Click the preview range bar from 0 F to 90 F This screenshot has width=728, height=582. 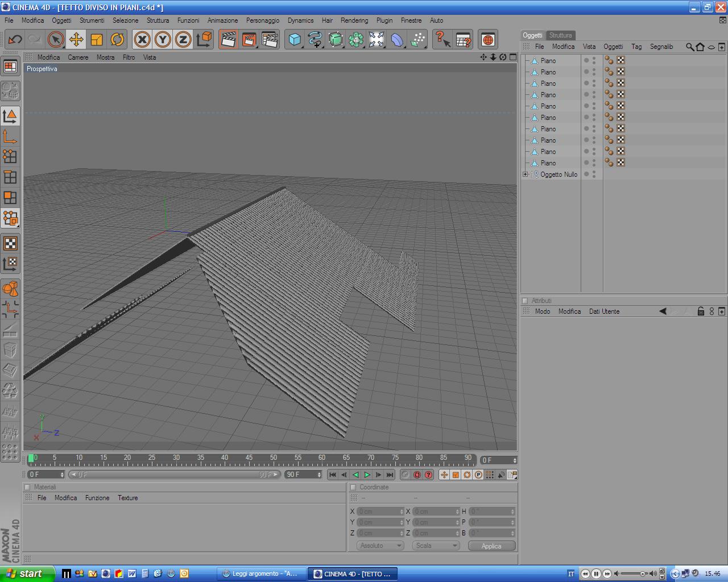click(175, 475)
